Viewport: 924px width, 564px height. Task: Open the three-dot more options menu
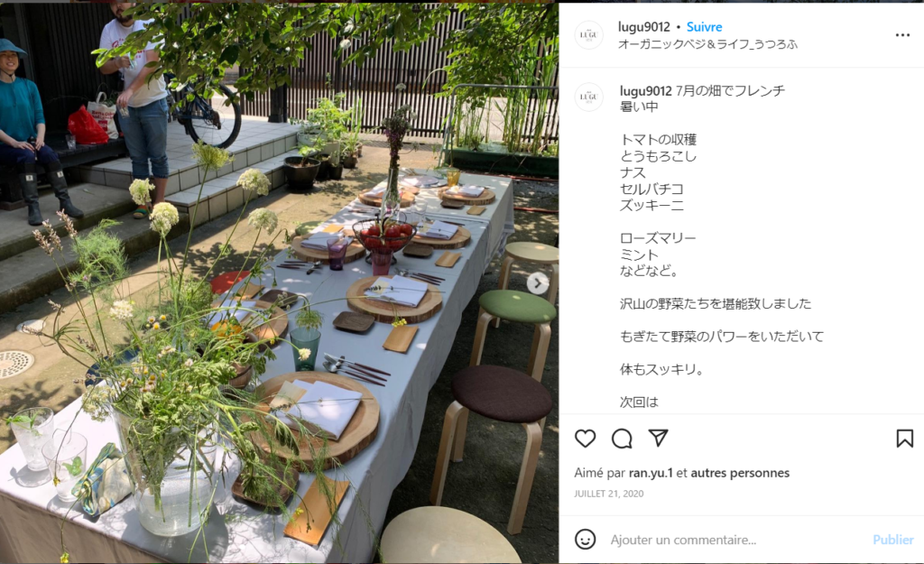pos(902,35)
